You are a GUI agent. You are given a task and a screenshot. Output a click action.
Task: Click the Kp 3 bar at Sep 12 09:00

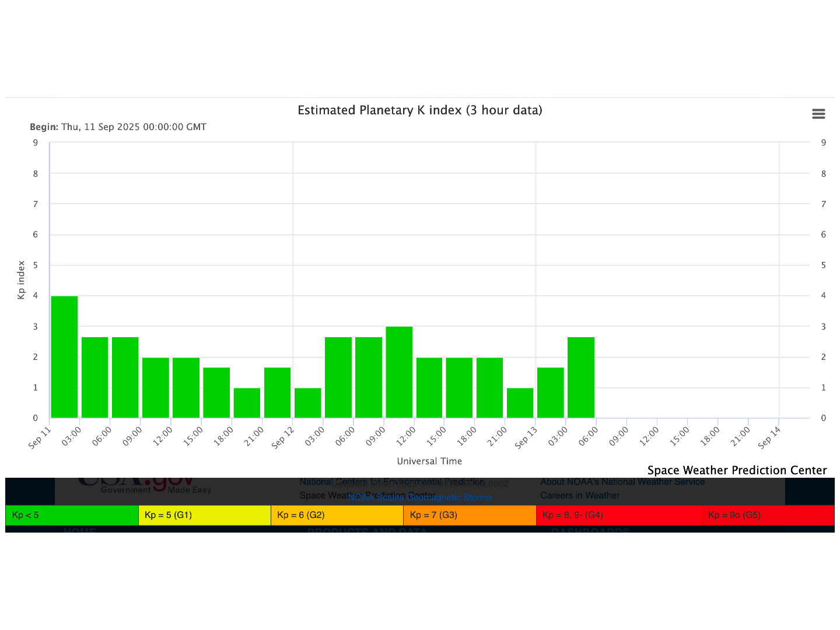399,372
